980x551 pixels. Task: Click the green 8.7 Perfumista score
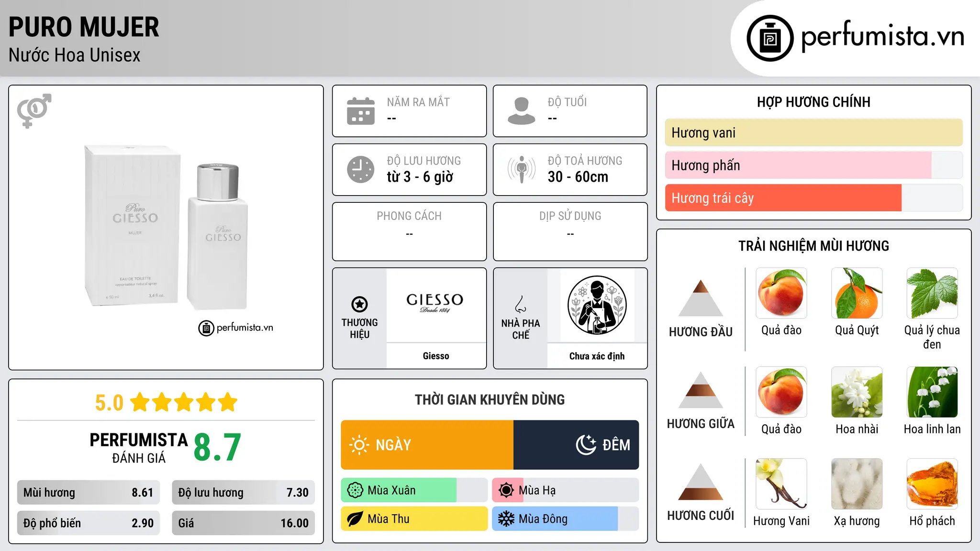click(x=217, y=447)
